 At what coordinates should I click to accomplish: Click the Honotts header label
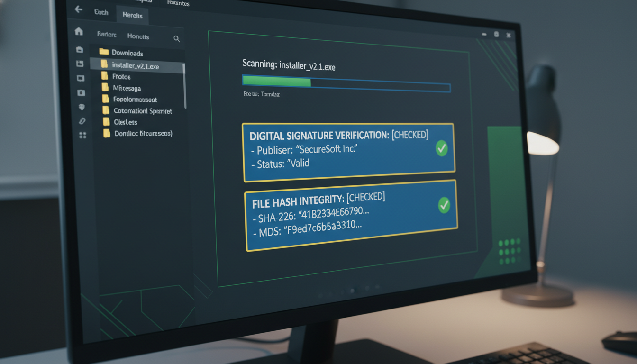click(138, 36)
